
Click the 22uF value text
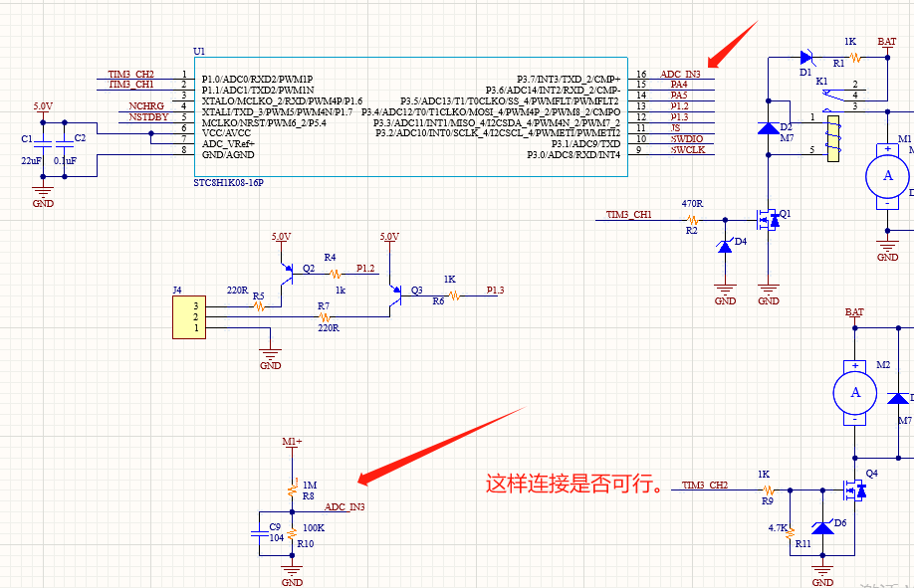click(x=32, y=160)
